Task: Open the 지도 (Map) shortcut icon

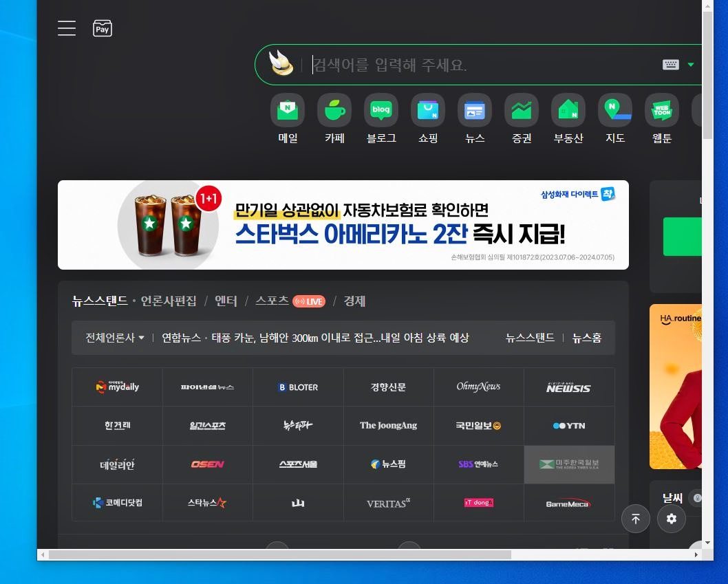Action: click(615, 110)
